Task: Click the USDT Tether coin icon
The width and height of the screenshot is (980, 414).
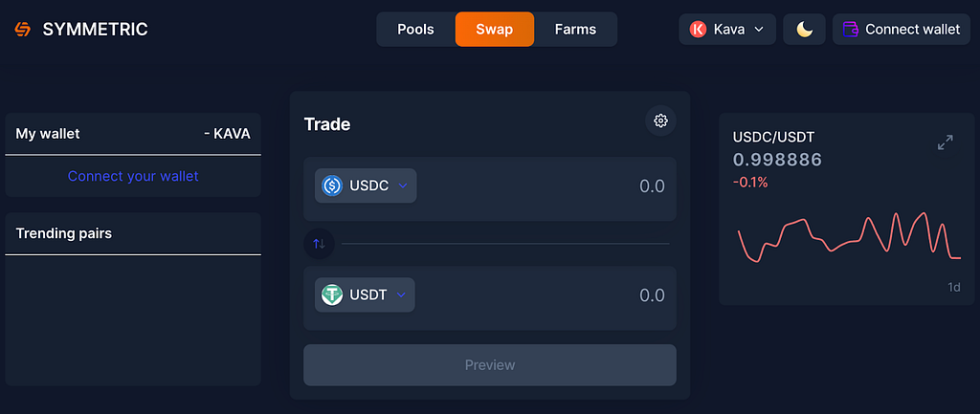Action: pyautogui.click(x=332, y=294)
